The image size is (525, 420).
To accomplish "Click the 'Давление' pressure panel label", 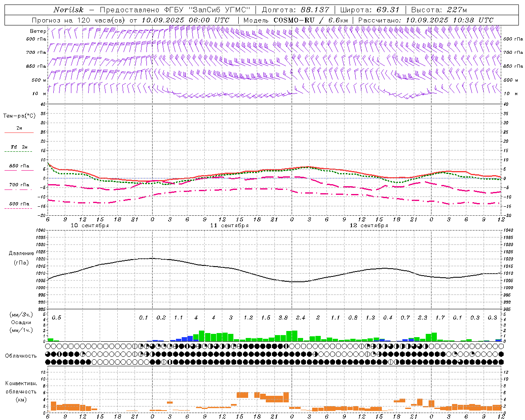I will pos(21,253).
